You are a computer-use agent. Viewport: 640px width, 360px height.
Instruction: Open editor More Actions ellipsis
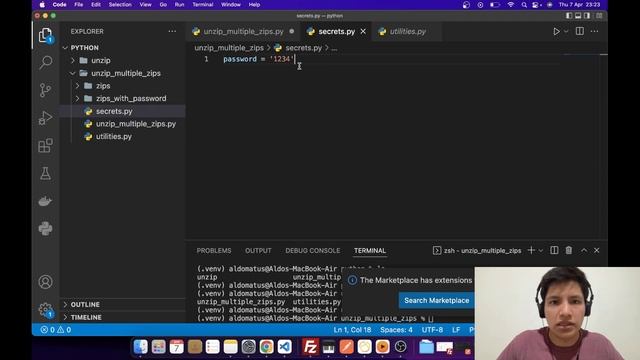[594, 31]
